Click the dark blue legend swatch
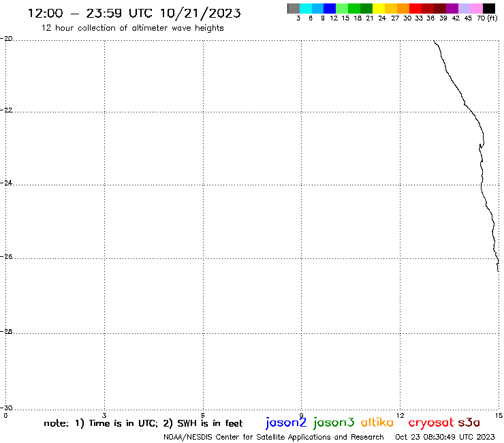This screenshot has height=443, width=504. point(330,8)
